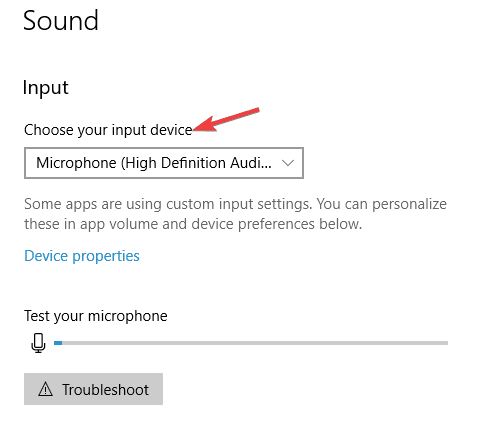The height and width of the screenshot is (427, 497).
Task: Click the chevron arrow in the input device box
Action: coord(287,163)
